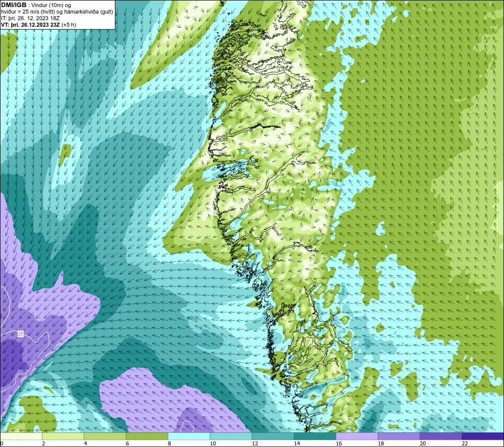Click the "VT: þri. 26.12.2023 23Z" valid time
This screenshot has width=504, height=447.
tap(31, 25)
